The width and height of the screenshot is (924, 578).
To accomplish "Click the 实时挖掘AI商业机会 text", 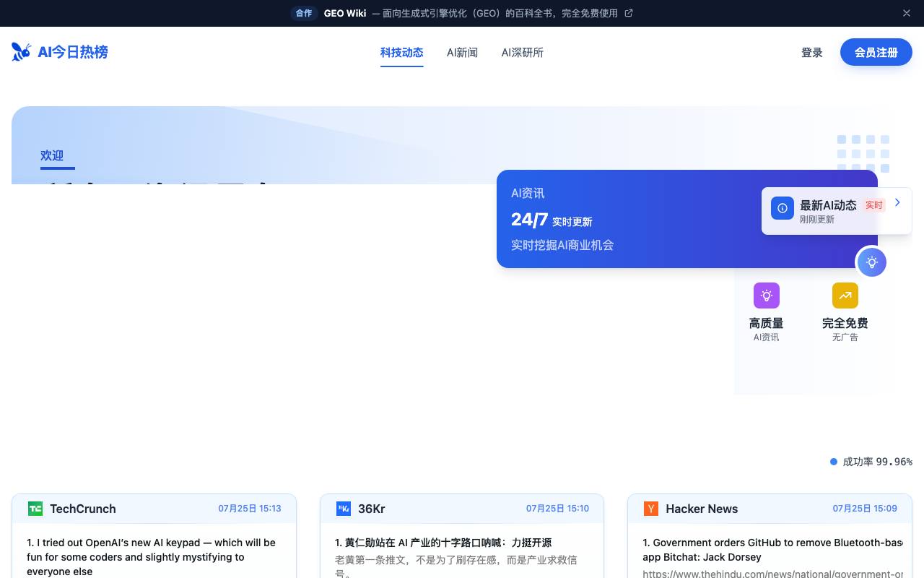I will click(562, 245).
